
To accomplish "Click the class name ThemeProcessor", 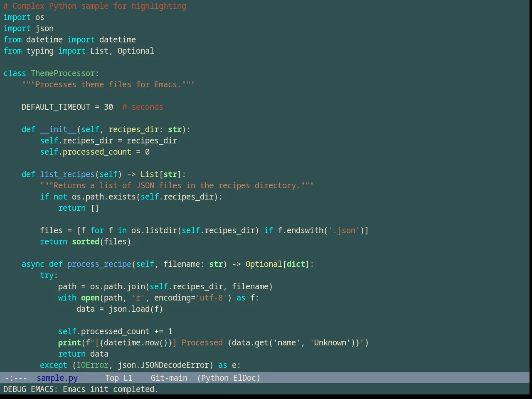I will [63, 73].
